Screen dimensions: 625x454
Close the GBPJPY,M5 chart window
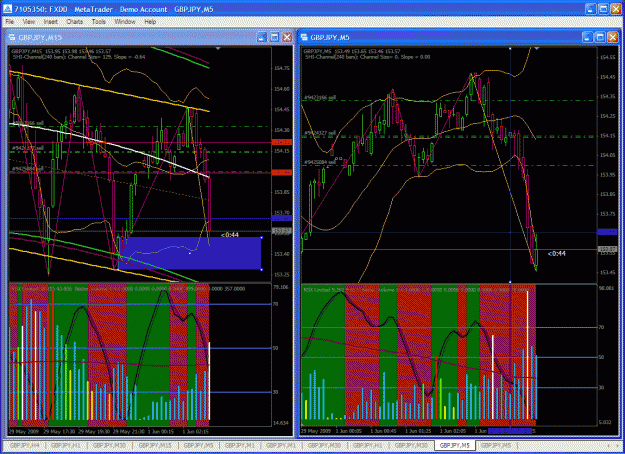pyautogui.click(x=613, y=37)
